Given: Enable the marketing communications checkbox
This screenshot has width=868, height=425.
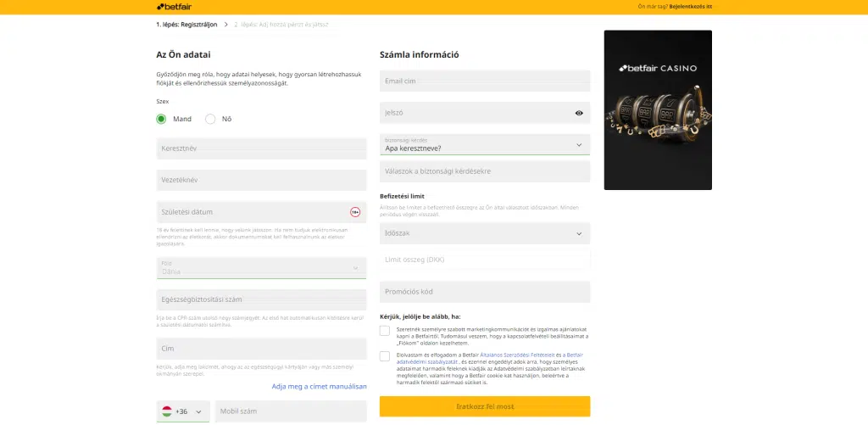Looking at the screenshot, I should pos(385,330).
